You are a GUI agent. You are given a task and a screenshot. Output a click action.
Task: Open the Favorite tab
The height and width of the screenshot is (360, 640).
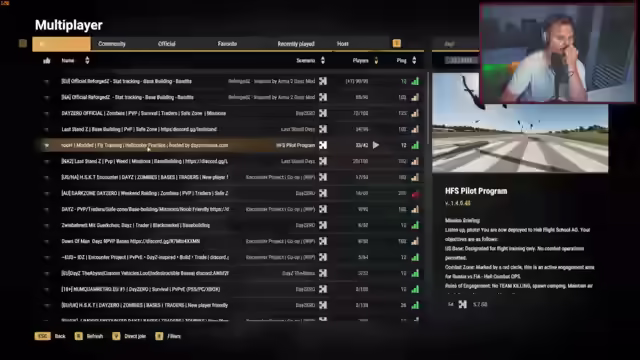[227, 44]
